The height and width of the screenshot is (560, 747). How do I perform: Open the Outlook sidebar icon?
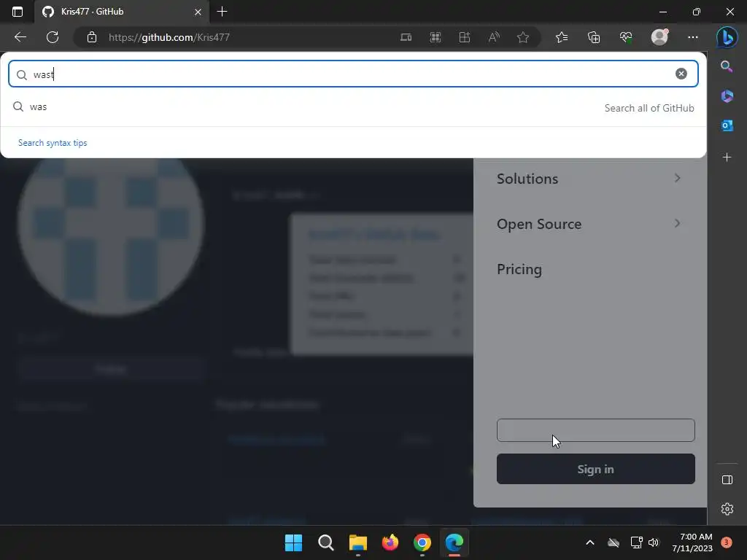click(727, 125)
